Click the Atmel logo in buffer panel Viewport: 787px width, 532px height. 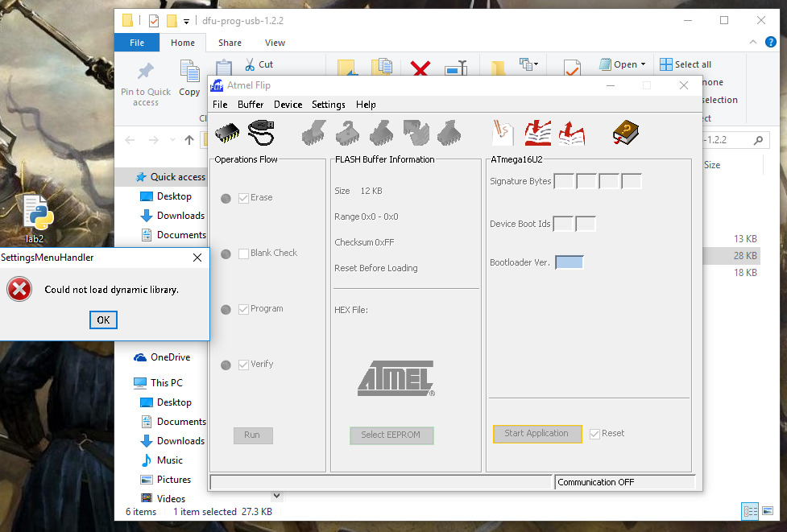point(396,378)
